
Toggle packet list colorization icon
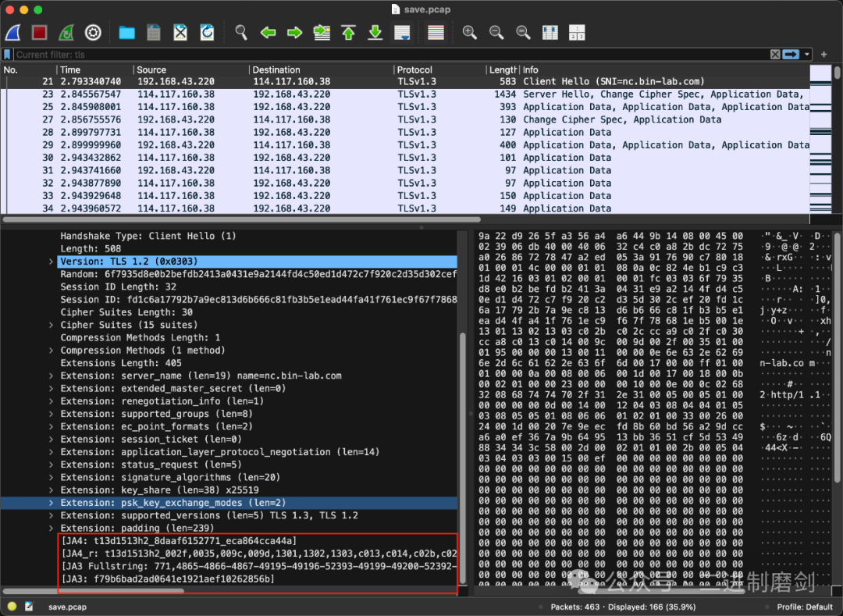click(436, 33)
